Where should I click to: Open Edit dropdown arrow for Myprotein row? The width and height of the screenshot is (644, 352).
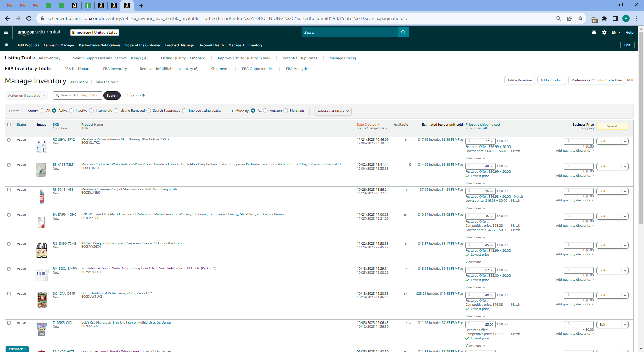tap(625, 167)
